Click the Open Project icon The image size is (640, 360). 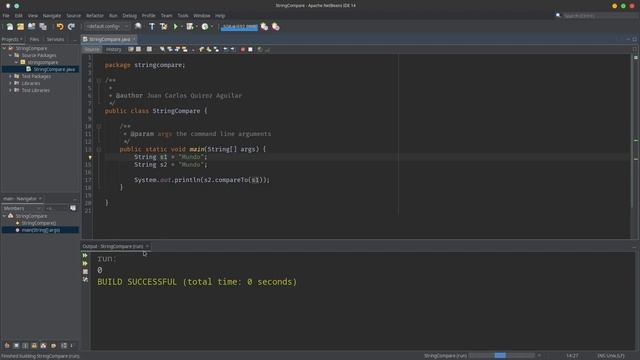coord(31,27)
